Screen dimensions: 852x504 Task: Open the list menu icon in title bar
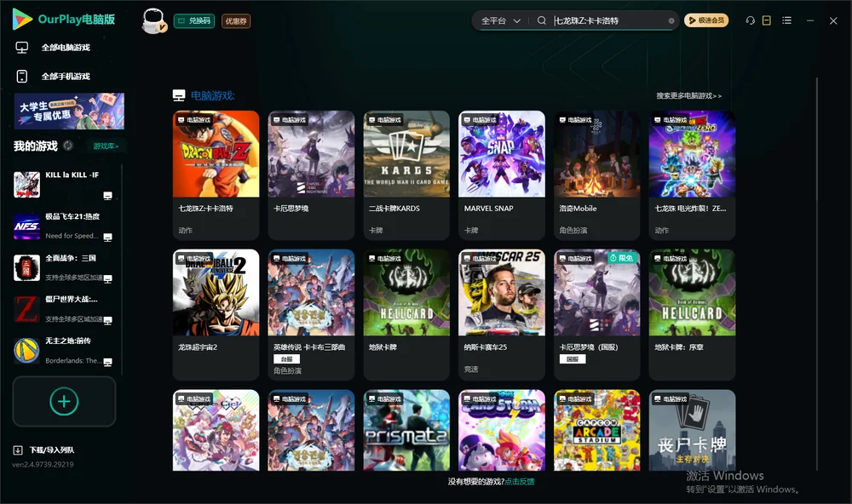pos(786,20)
